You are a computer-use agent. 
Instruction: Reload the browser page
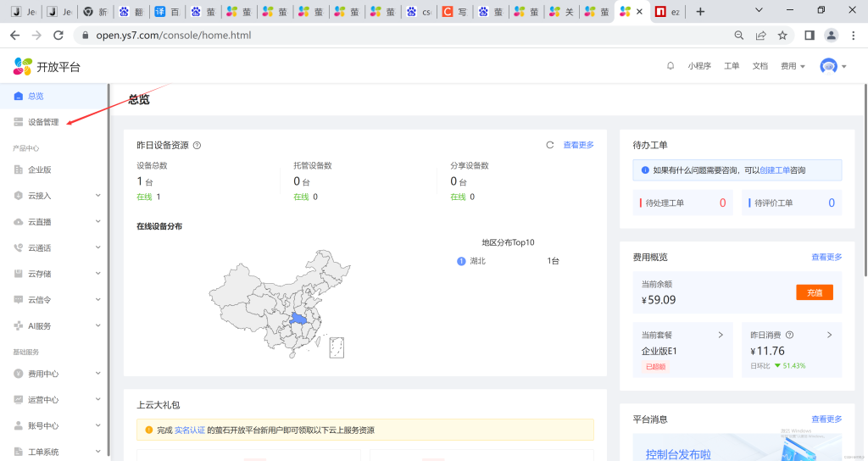[58, 35]
